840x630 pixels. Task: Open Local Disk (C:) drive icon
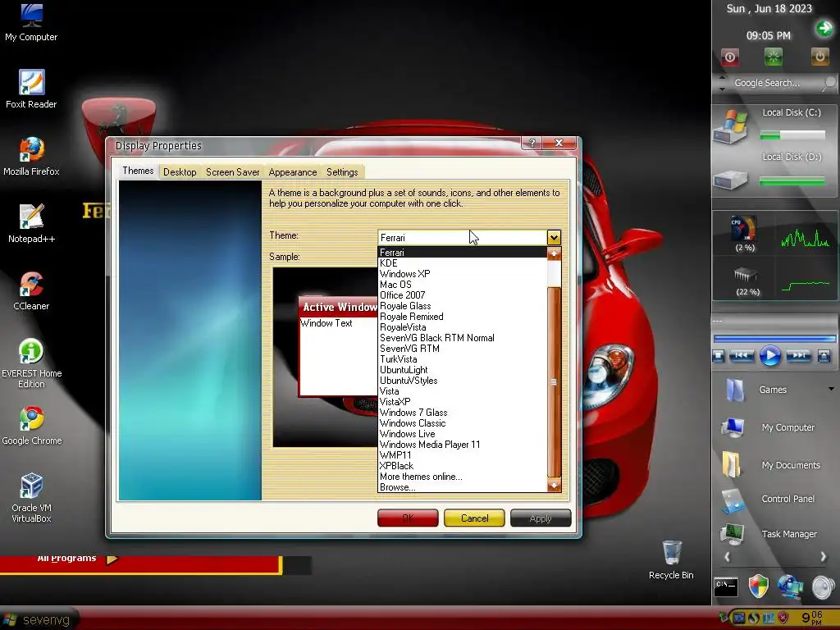(730, 127)
